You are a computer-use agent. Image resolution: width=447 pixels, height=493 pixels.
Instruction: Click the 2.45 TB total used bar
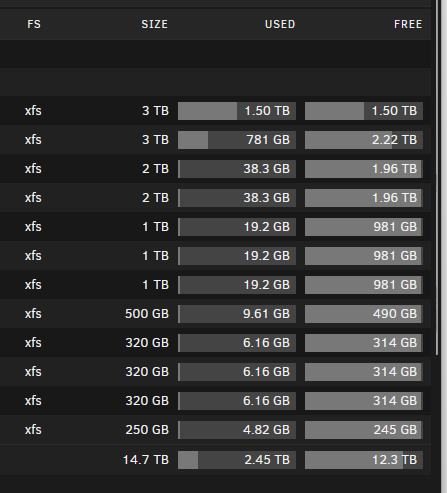tap(237, 460)
